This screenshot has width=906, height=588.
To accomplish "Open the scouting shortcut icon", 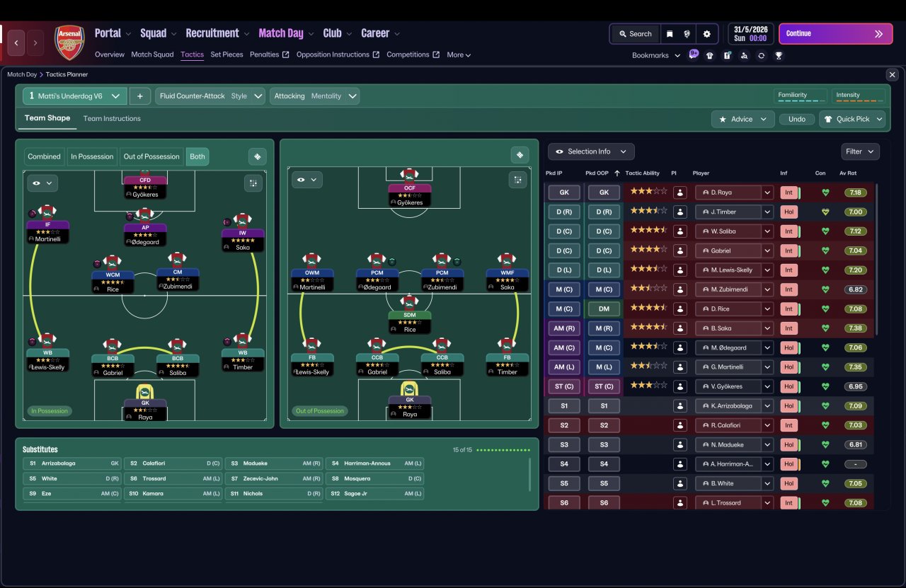I will [x=744, y=55].
